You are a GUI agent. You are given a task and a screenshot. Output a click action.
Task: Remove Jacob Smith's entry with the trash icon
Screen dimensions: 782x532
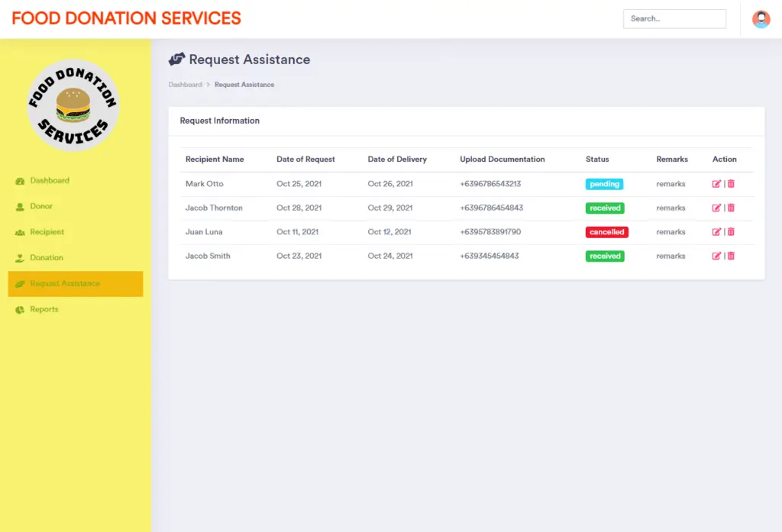731,256
